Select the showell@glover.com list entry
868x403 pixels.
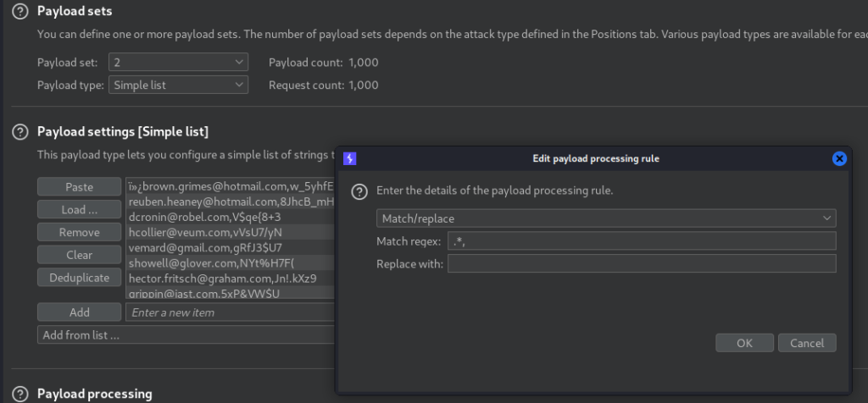tap(231, 262)
